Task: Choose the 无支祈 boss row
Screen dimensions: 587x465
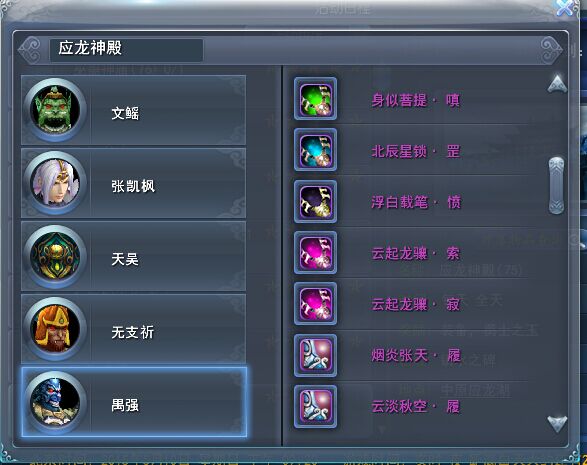Action: tap(134, 329)
